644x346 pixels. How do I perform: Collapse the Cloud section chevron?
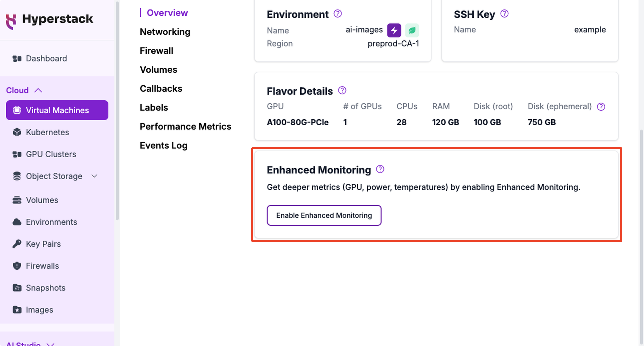pyautogui.click(x=38, y=90)
